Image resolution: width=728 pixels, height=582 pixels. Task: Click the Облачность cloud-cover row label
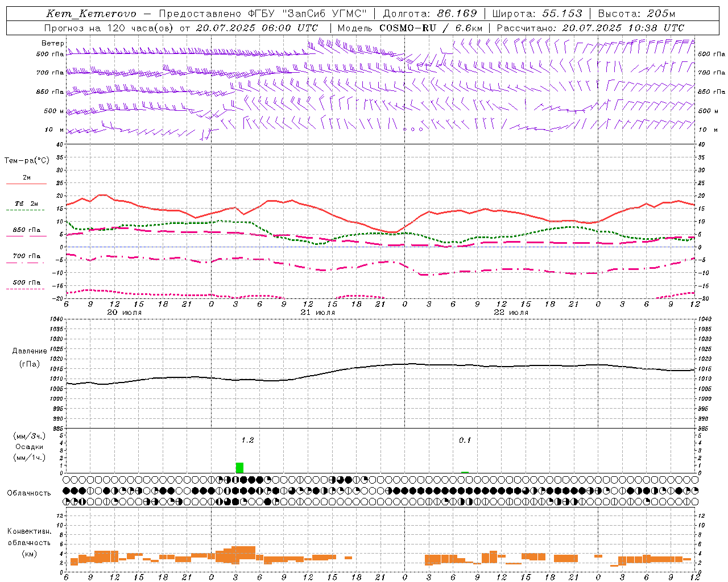[x=29, y=493]
